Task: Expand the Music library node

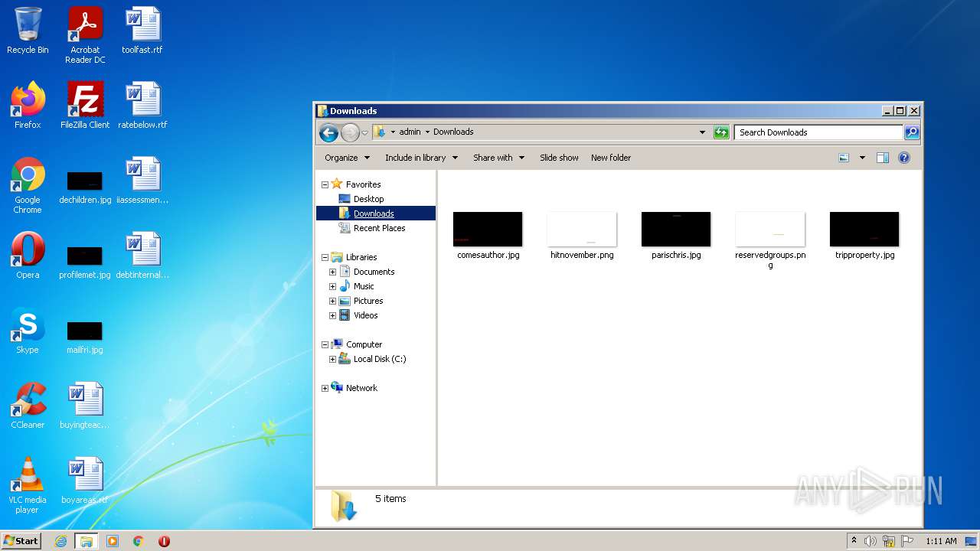Action: [332, 286]
